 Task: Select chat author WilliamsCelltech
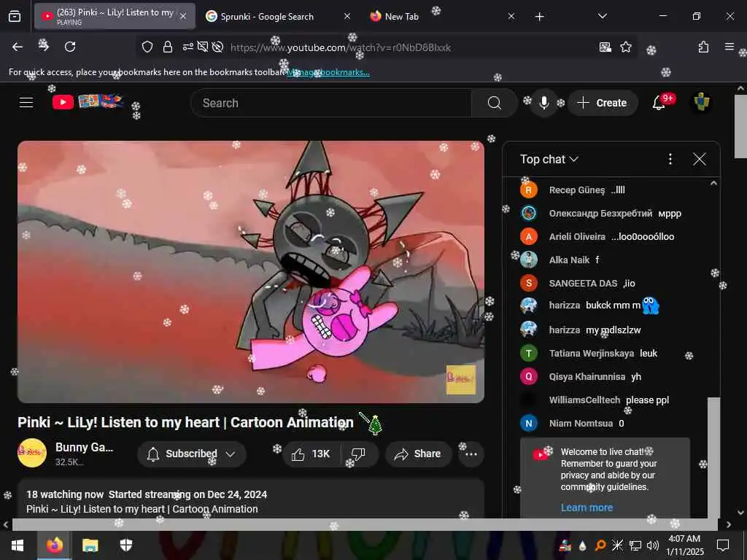click(x=584, y=400)
